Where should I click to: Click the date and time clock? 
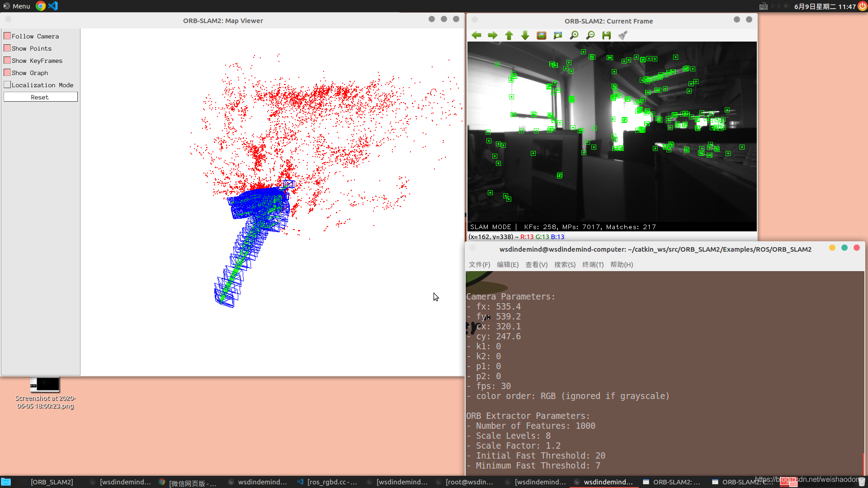click(x=825, y=6)
